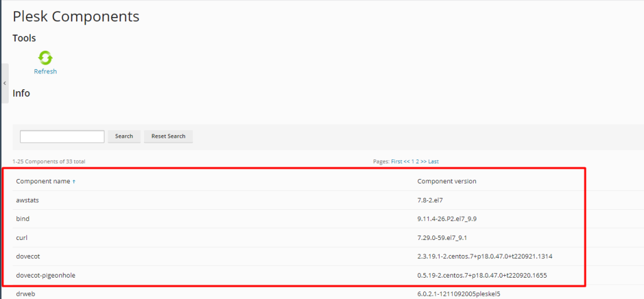The width and height of the screenshot is (644, 299).
Task: Click the Tools section heading
Action: [x=25, y=38]
